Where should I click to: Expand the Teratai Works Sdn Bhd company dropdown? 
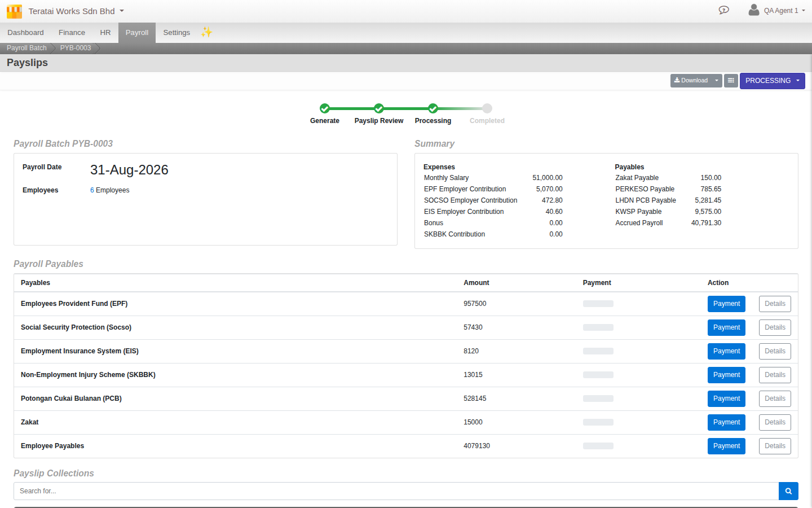coord(76,11)
